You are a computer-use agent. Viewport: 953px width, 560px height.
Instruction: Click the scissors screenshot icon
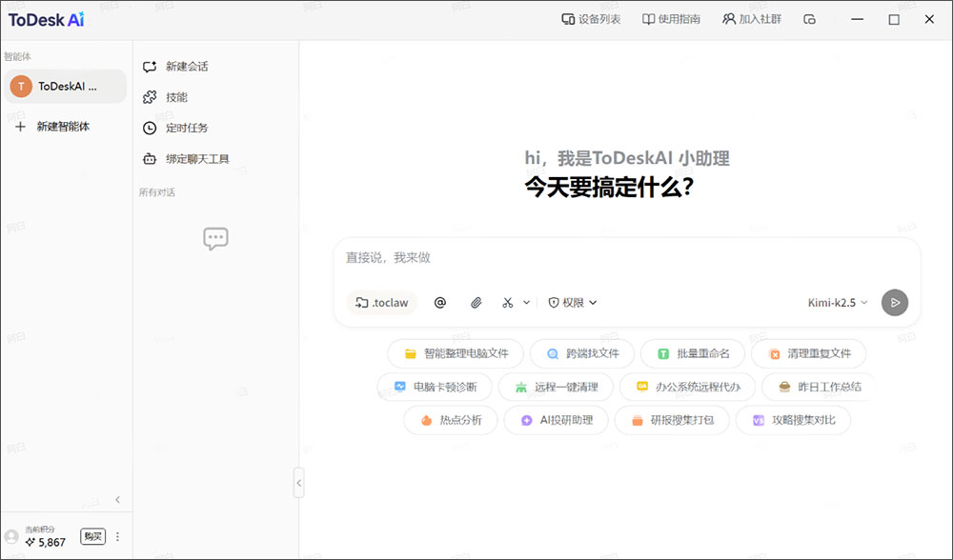point(508,303)
